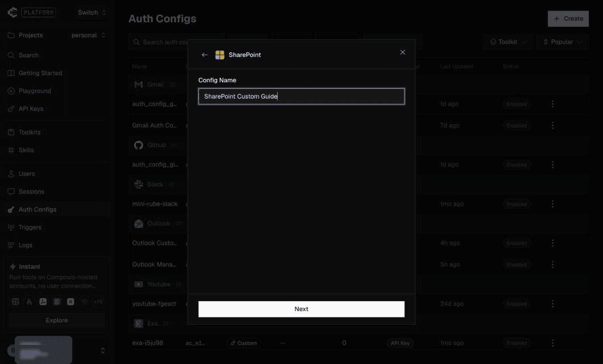Open the kebab menu for the exa-l5ju98 row
Screen dimensions: 603x364
point(553,343)
